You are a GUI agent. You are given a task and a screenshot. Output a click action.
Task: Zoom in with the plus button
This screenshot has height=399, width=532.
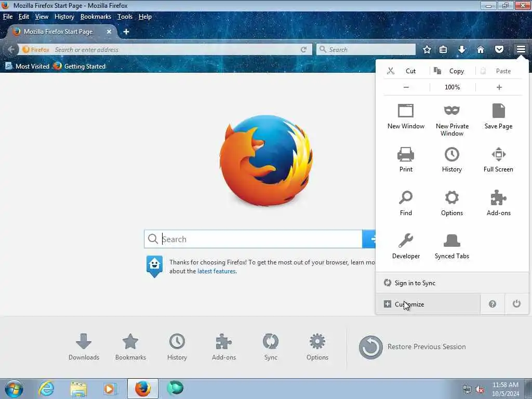499,87
